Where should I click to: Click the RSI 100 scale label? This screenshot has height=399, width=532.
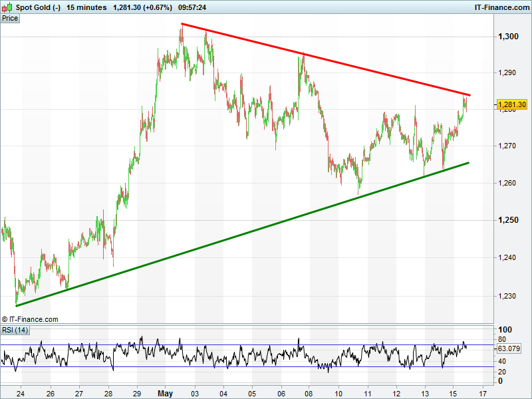505,329
